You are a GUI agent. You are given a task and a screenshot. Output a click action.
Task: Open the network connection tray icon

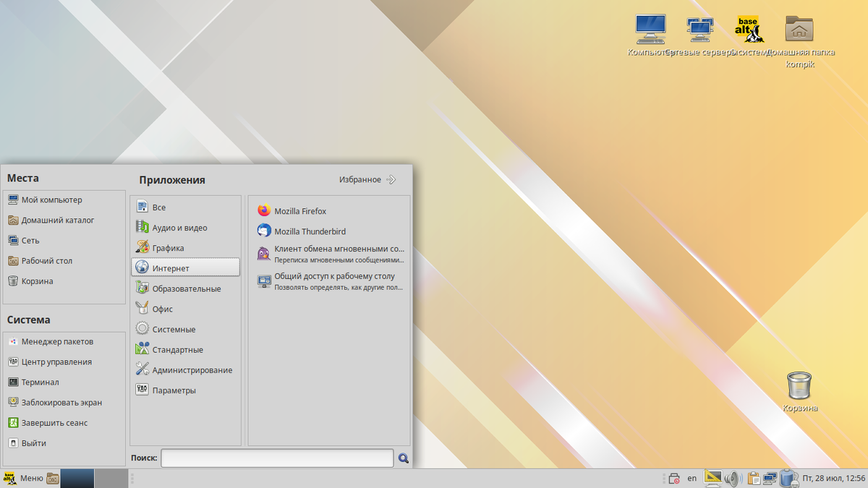click(x=770, y=478)
